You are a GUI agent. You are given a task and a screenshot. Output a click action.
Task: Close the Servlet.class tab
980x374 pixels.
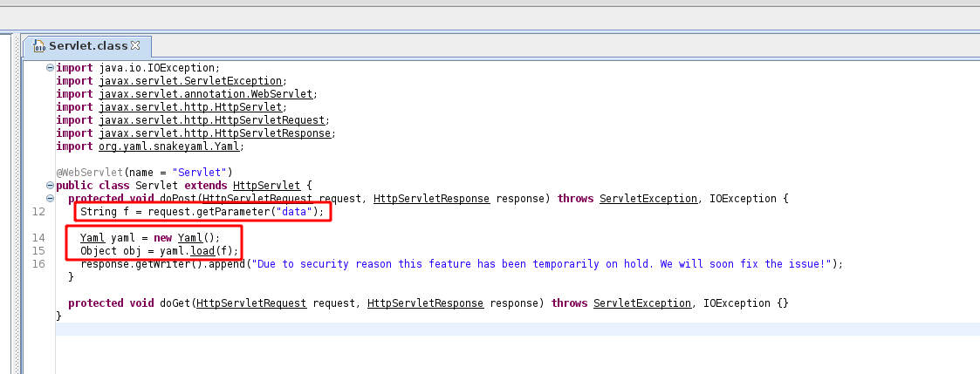pos(135,45)
